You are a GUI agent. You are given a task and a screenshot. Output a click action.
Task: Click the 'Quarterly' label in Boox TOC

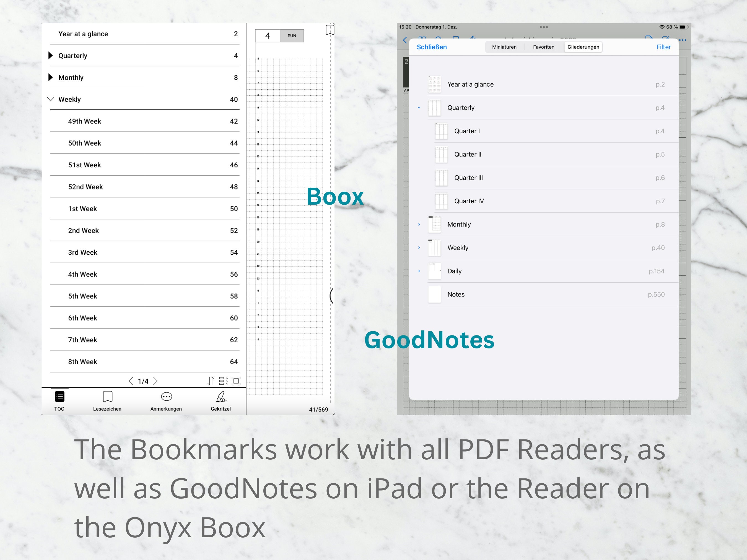[x=72, y=56]
